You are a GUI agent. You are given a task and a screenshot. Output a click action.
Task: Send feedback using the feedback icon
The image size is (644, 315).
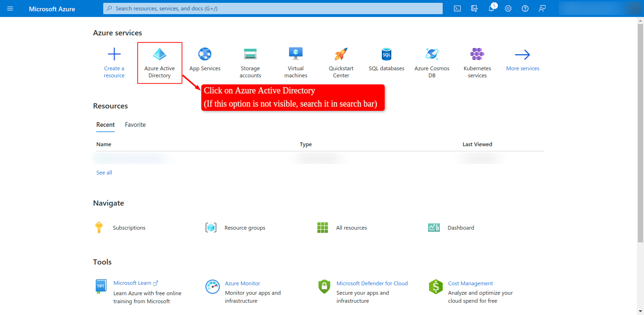542,8
